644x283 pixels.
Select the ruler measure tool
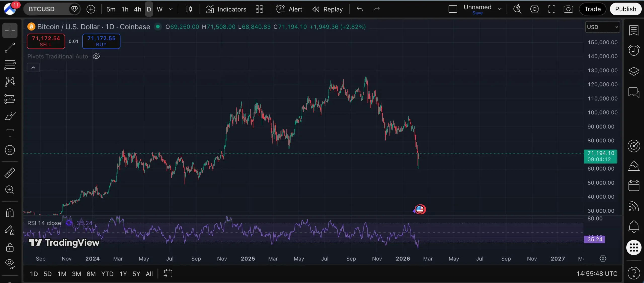click(x=10, y=173)
